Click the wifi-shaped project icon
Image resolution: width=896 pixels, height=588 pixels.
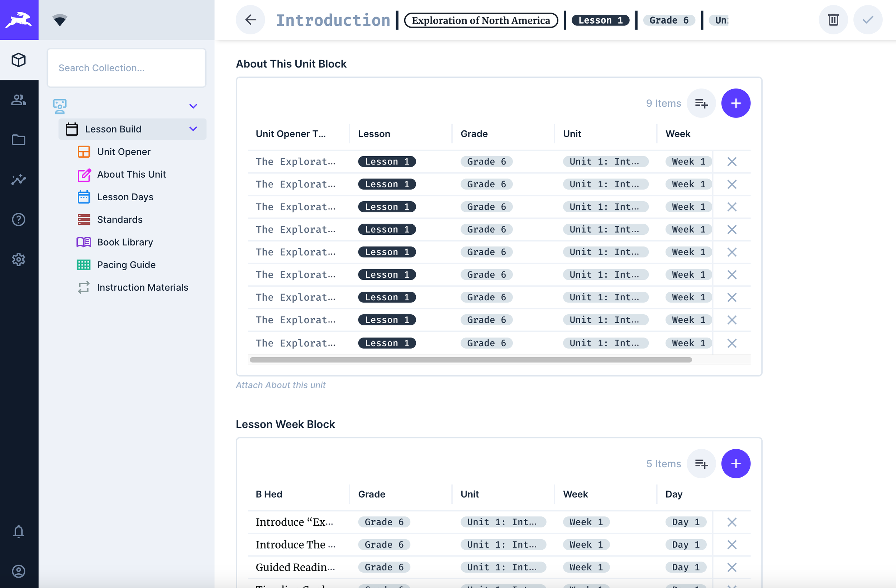coord(59,20)
